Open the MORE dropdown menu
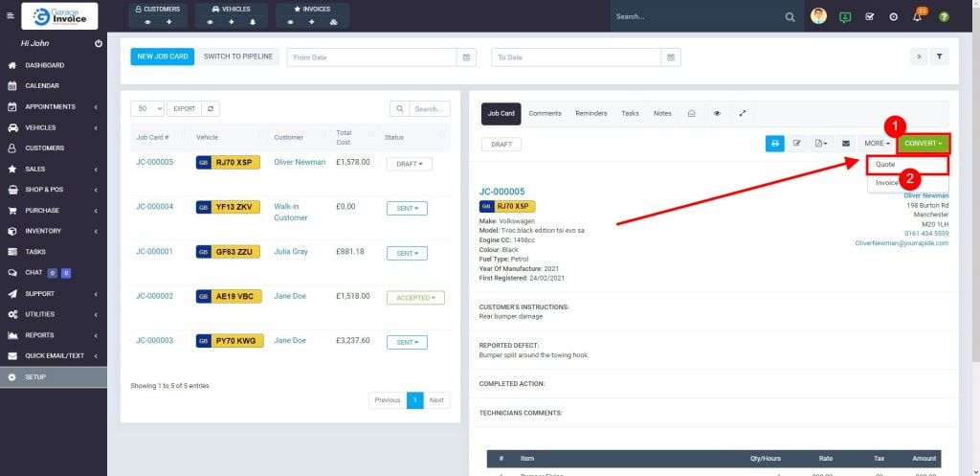The width and height of the screenshot is (980, 476). (877, 144)
